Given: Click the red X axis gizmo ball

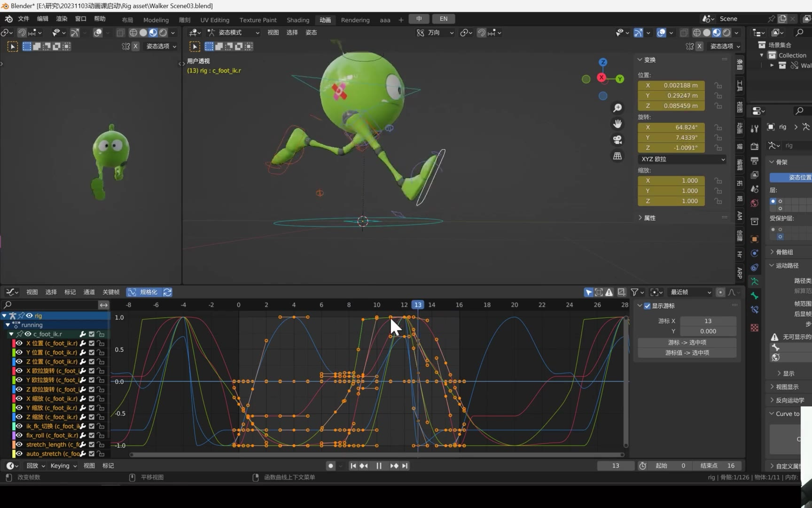Looking at the screenshot, I should (x=601, y=78).
